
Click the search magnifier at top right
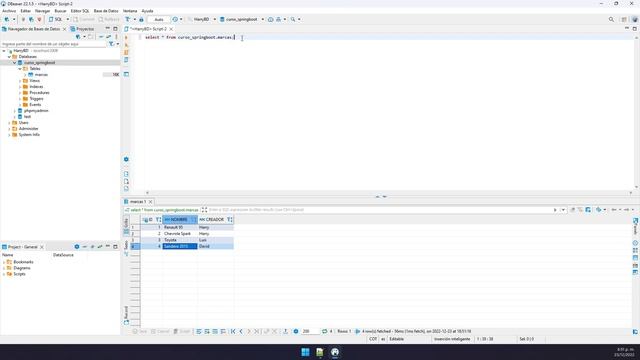[x=611, y=19]
